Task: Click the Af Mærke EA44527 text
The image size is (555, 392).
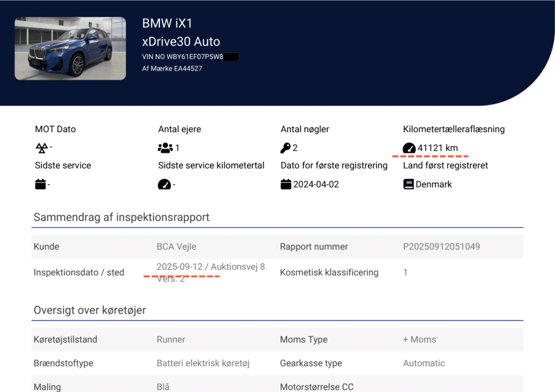Action: tap(172, 69)
